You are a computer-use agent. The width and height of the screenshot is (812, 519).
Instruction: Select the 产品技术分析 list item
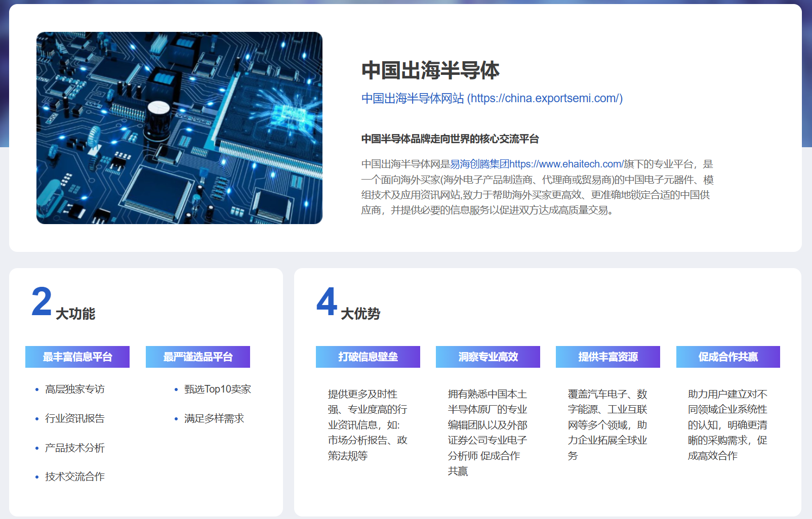coord(74,448)
